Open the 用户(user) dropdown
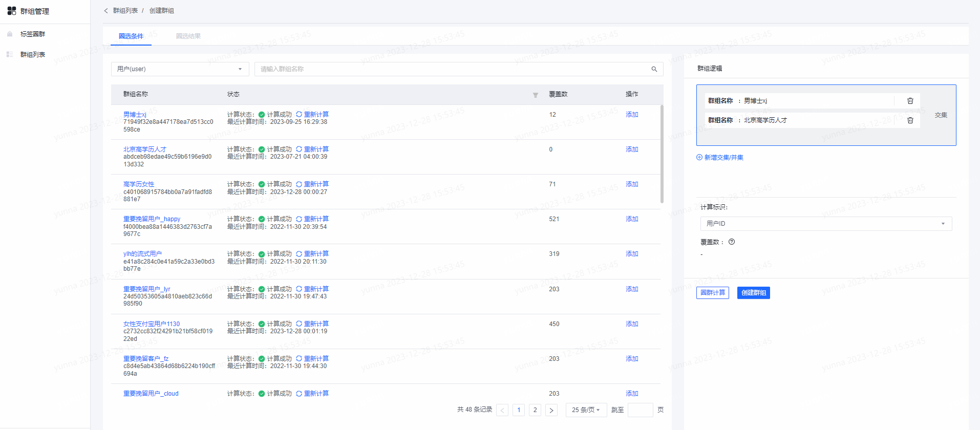The height and width of the screenshot is (430, 980). [180, 69]
